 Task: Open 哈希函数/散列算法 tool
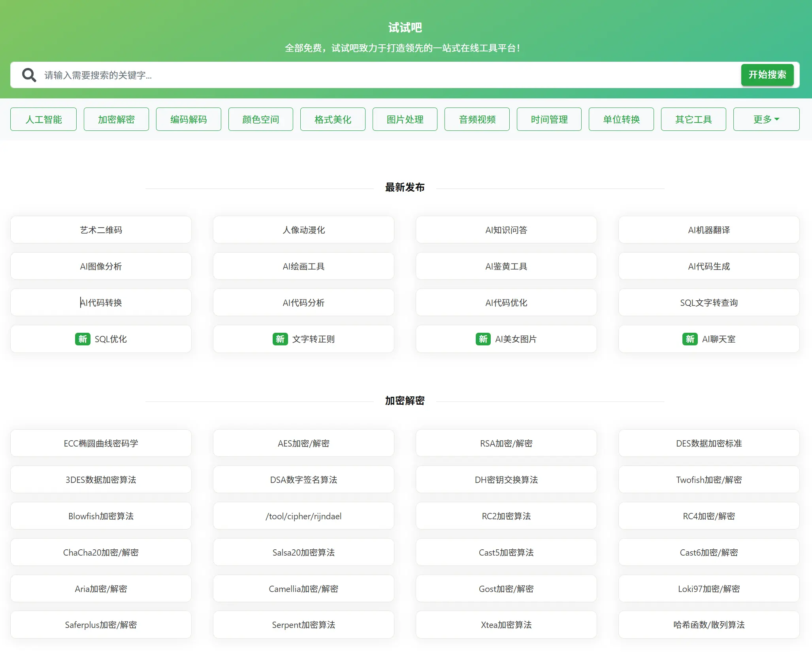(708, 625)
